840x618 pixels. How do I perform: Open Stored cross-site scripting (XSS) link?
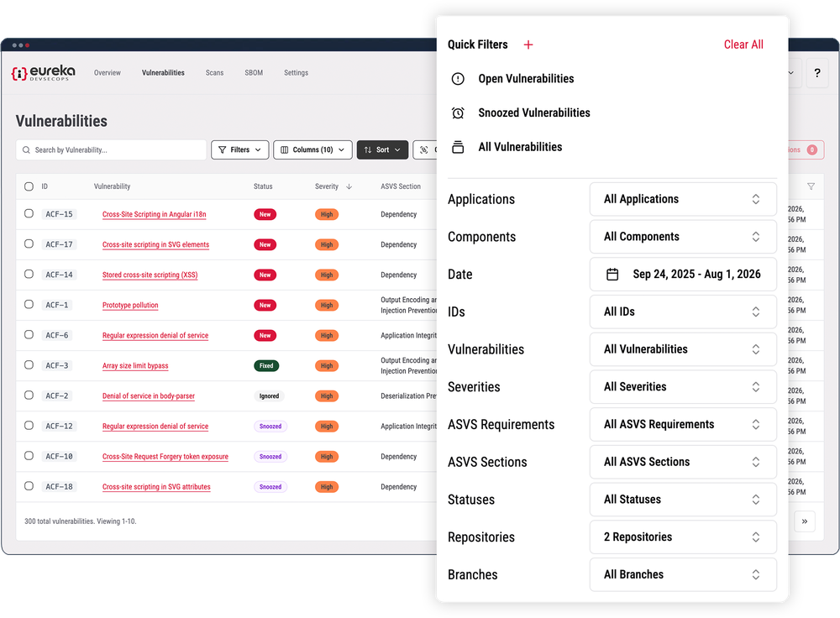point(150,275)
